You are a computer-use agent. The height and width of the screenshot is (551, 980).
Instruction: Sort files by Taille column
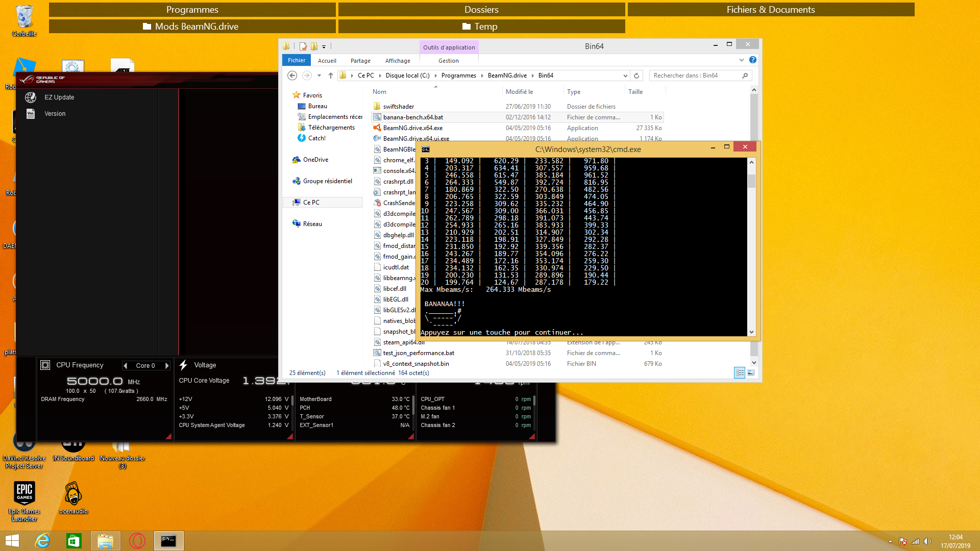click(x=635, y=92)
